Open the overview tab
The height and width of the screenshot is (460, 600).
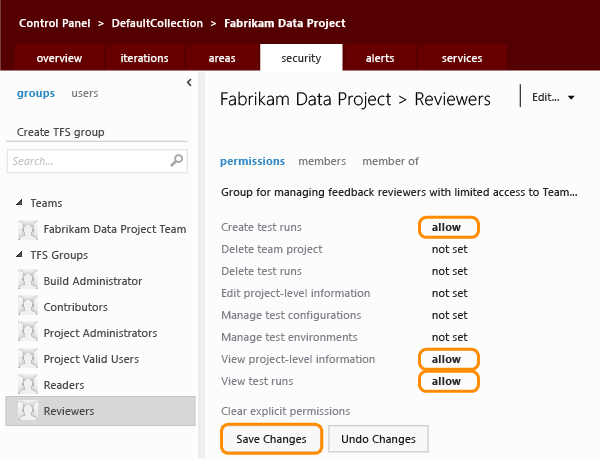tap(59, 58)
